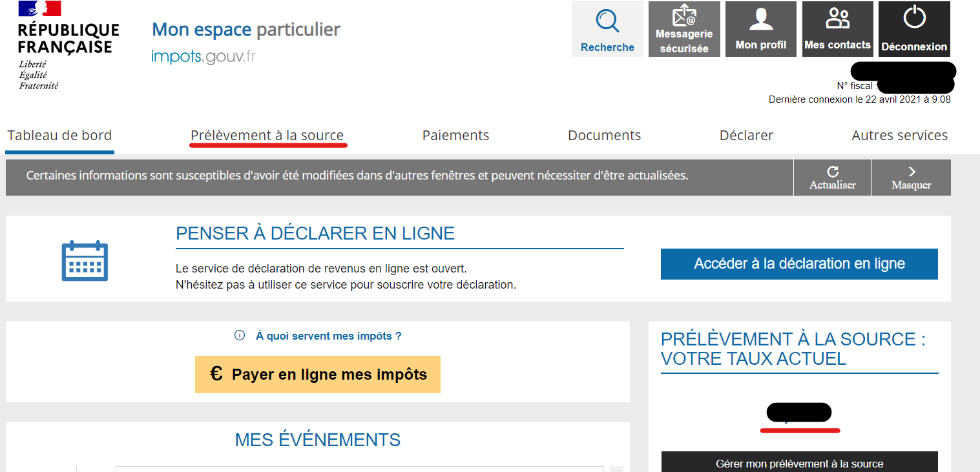Screen dimensions: 980x472
Task: Click Payer en ligne mes impôts
Action: [x=318, y=375]
